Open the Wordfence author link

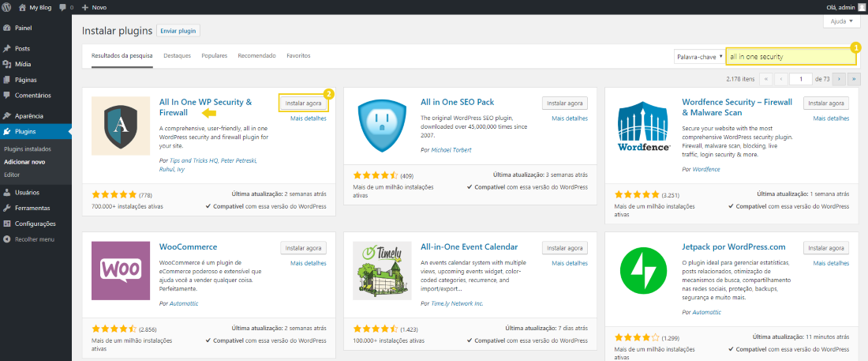point(705,168)
